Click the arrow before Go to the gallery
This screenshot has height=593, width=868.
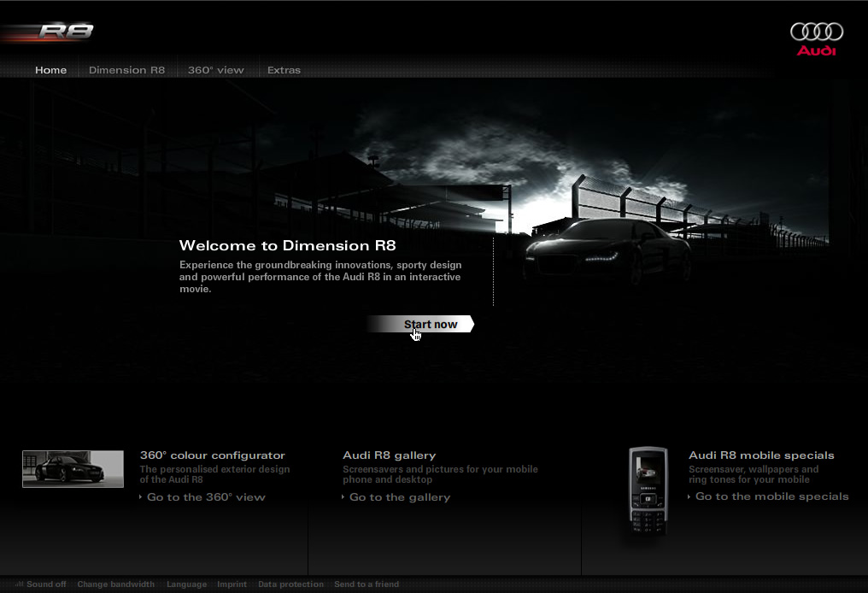[343, 497]
